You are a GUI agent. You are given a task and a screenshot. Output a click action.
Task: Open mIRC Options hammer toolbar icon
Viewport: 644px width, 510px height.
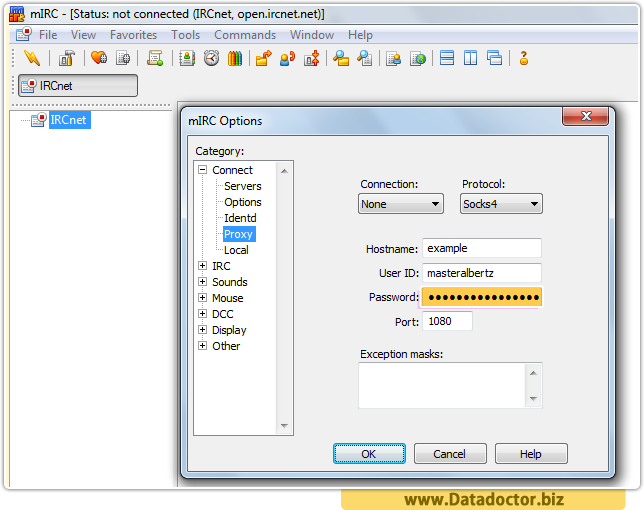[x=67, y=58]
